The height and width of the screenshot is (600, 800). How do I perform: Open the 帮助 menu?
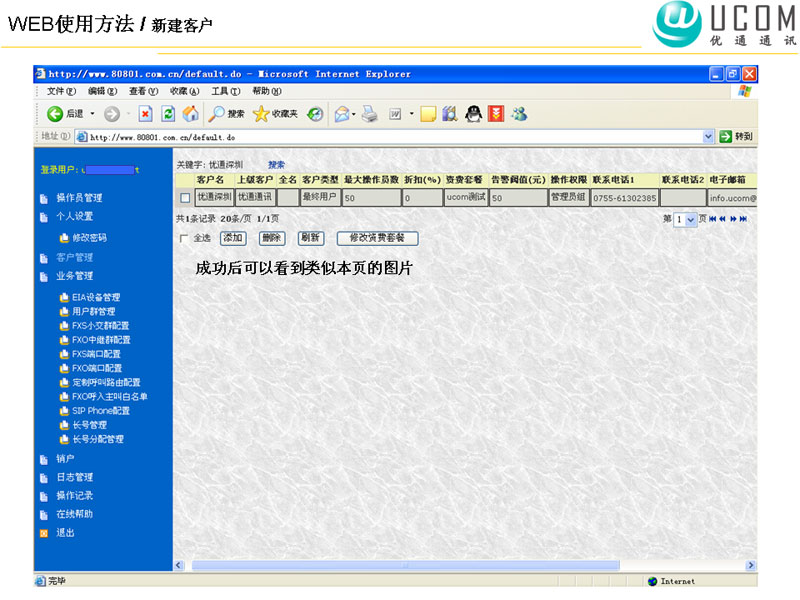coord(267,91)
